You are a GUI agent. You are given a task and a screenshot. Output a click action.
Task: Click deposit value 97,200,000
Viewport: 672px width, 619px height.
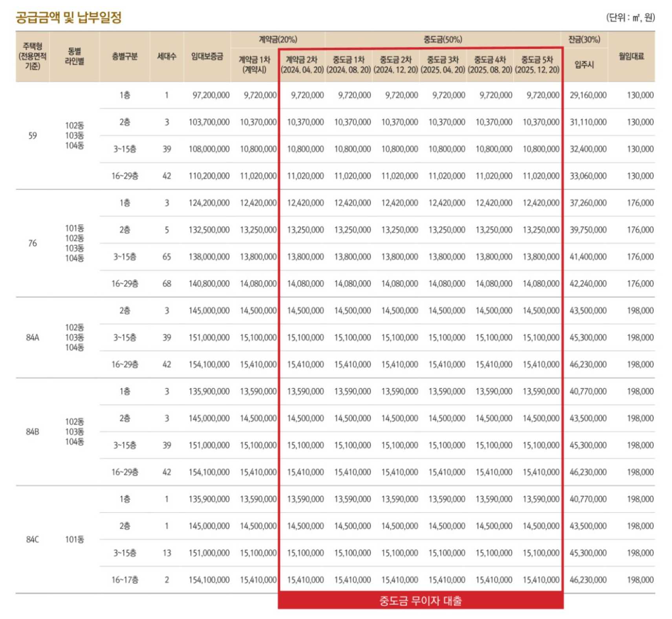point(211,95)
